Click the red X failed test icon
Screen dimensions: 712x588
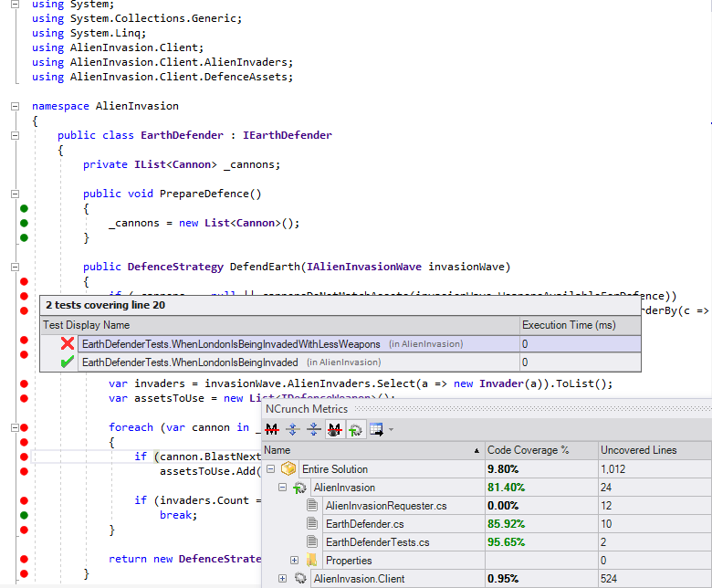[68, 343]
